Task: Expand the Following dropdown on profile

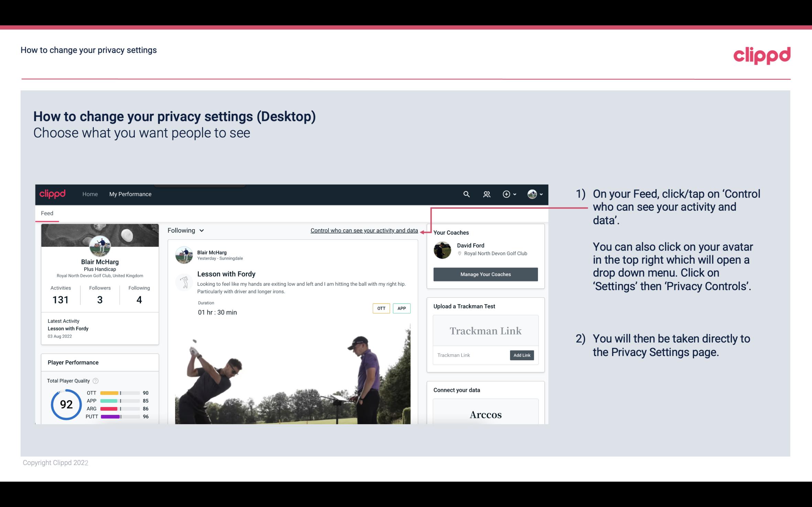Action: [x=185, y=230]
